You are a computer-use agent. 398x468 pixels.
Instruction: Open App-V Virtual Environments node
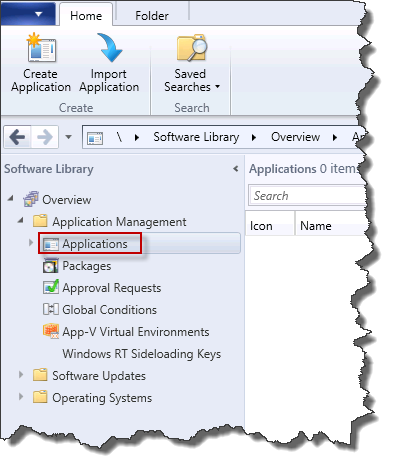136,332
